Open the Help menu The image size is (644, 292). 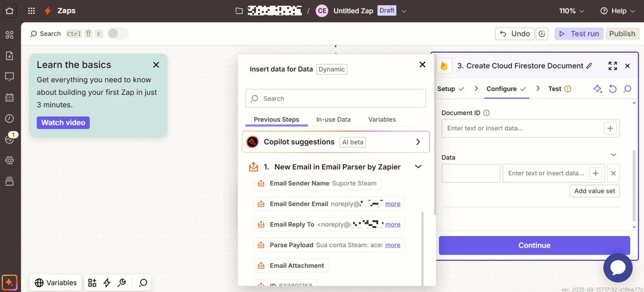pos(617,11)
